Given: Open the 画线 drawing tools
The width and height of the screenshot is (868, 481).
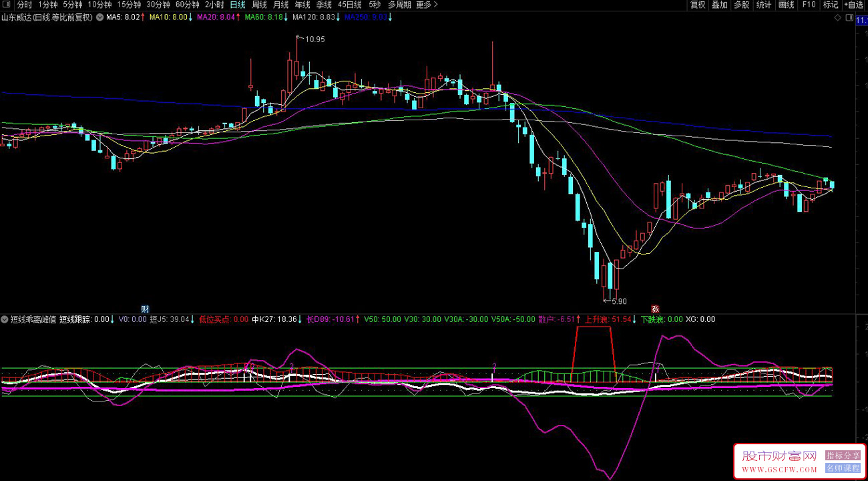Looking at the screenshot, I should pyautogui.click(x=787, y=5).
